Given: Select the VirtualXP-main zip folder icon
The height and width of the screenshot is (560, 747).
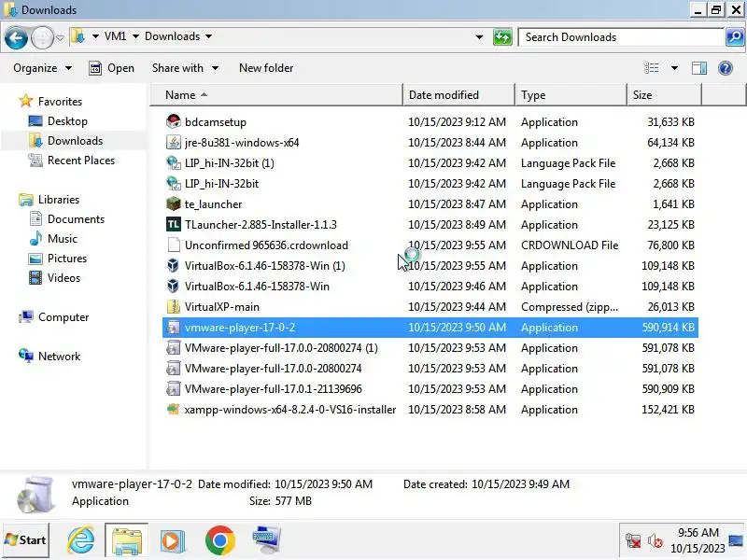Looking at the screenshot, I should click(x=174, y=307).
